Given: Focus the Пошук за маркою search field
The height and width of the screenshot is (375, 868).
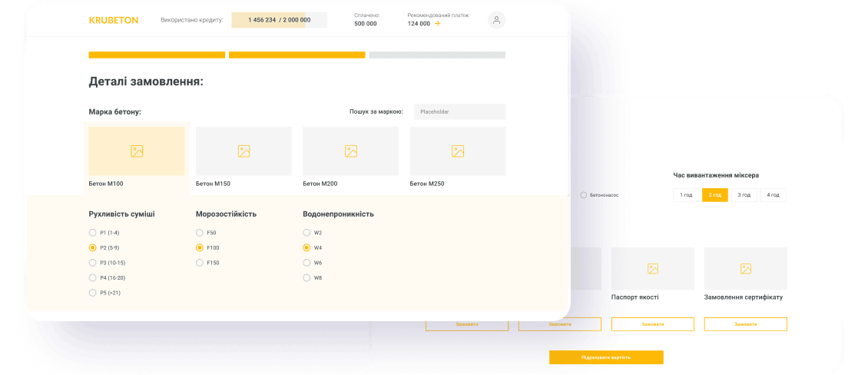Looking at the screenshot, I should [x=459, y=111].
